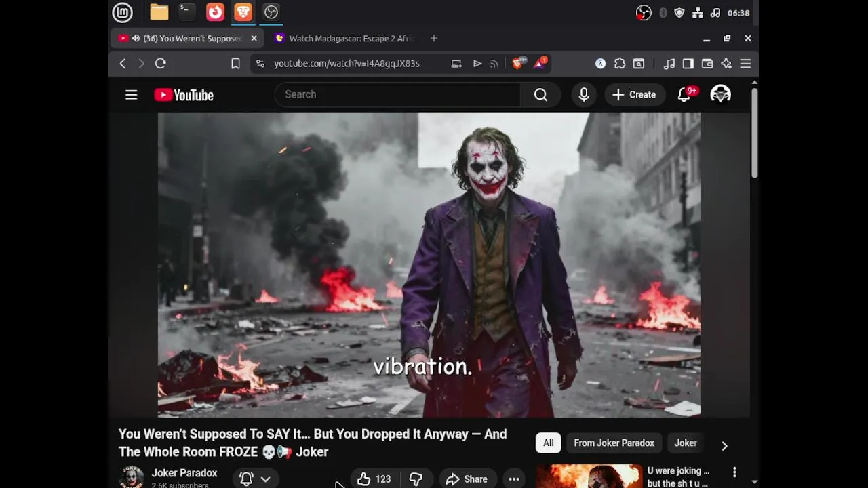The height and width of the screenshot is (488, 868).
Task: Select the Brave browser icon in the panel
Action: click(x=243, y=12)
